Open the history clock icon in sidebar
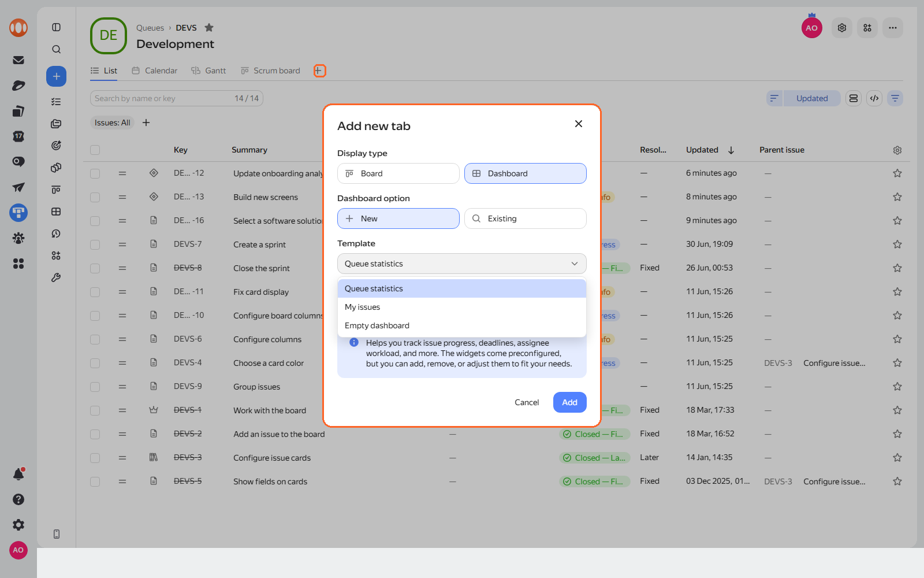This screenshot has height=578, width=924. (56, 234)
